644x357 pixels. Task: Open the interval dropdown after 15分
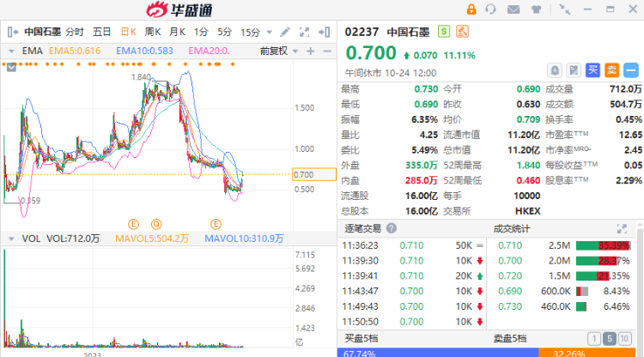[x=270, y=32]
